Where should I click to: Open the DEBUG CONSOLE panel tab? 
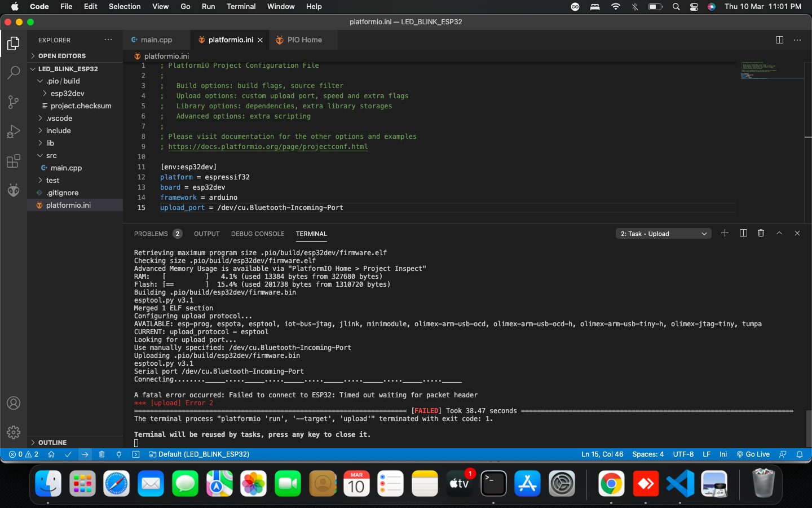pos(258,234)
